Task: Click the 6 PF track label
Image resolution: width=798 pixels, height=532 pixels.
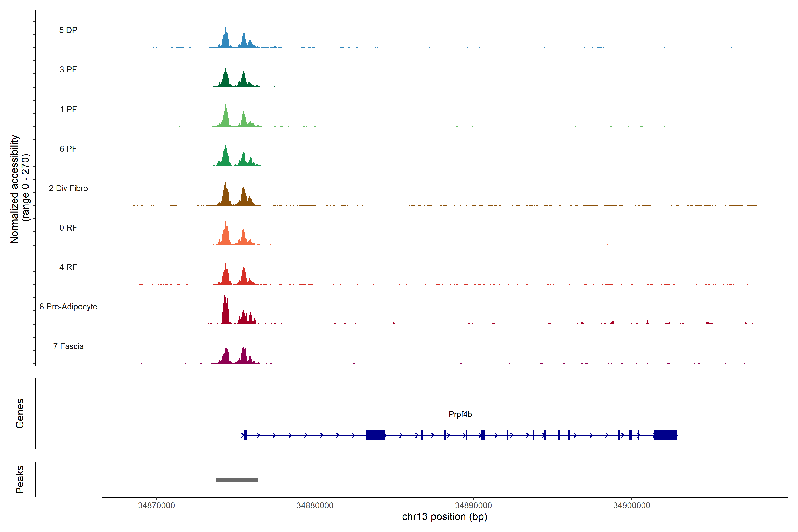Action: [x=68, y=149]
